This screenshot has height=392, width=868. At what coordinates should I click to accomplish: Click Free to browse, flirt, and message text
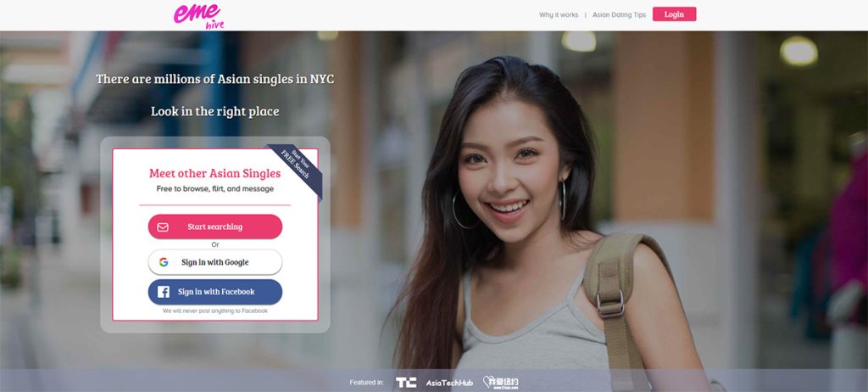pos(214,188)
